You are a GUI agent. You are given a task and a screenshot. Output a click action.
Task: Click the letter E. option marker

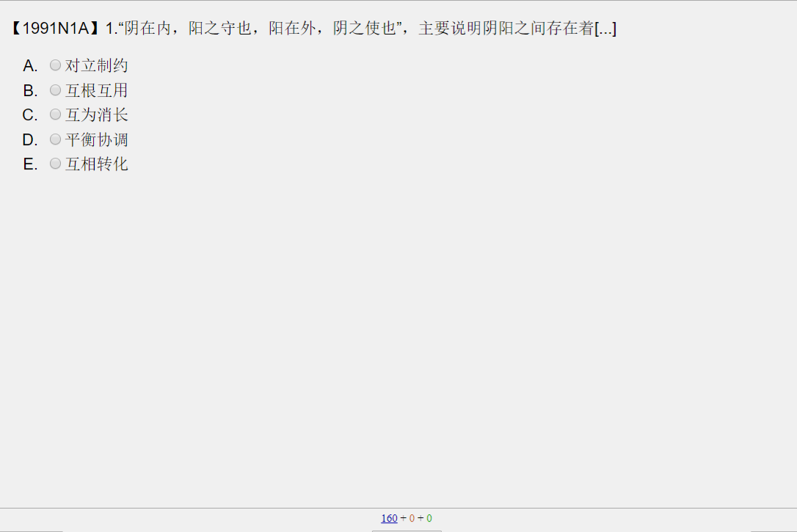click(x=30, y=164)
